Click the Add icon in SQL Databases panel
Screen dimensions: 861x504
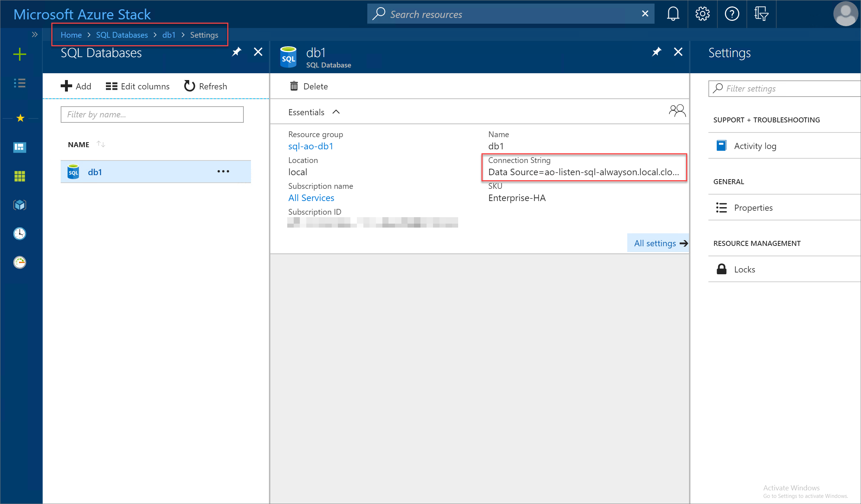coord(66,86)
